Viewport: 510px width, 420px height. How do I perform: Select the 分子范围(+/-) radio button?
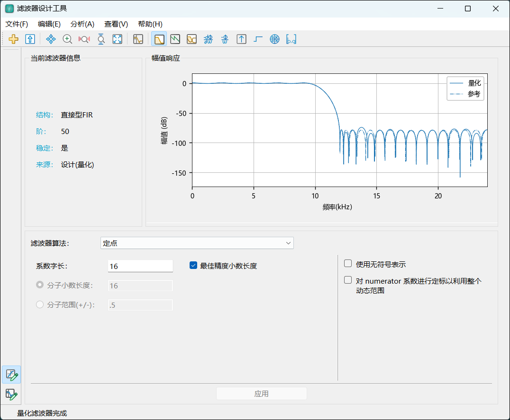click(40, 305)
